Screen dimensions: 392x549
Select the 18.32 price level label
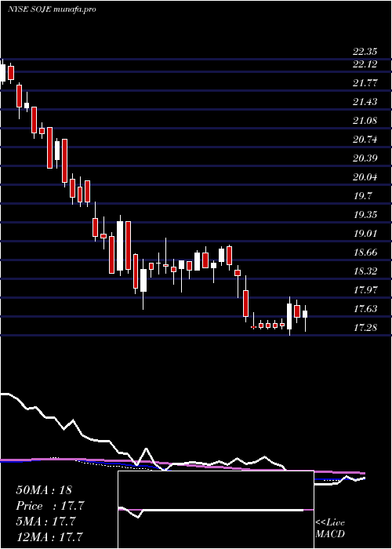(x=365, y=271)
